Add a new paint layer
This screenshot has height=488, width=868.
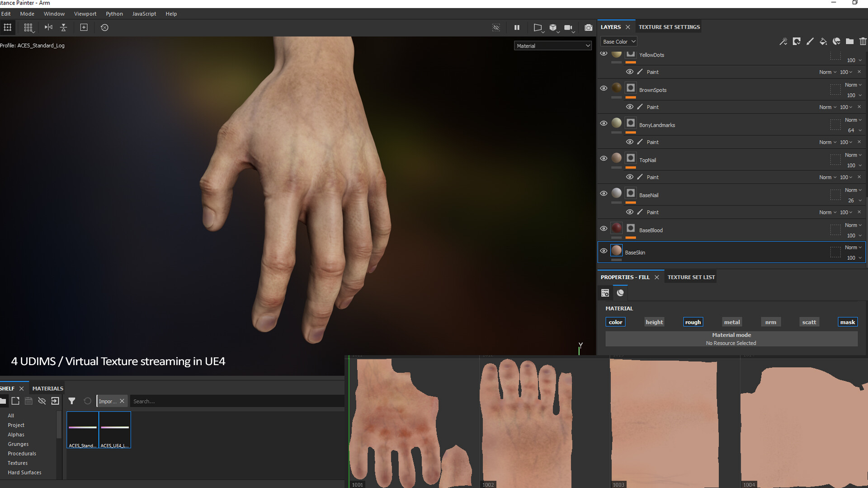pyautogui.click(x=810, y=41)
